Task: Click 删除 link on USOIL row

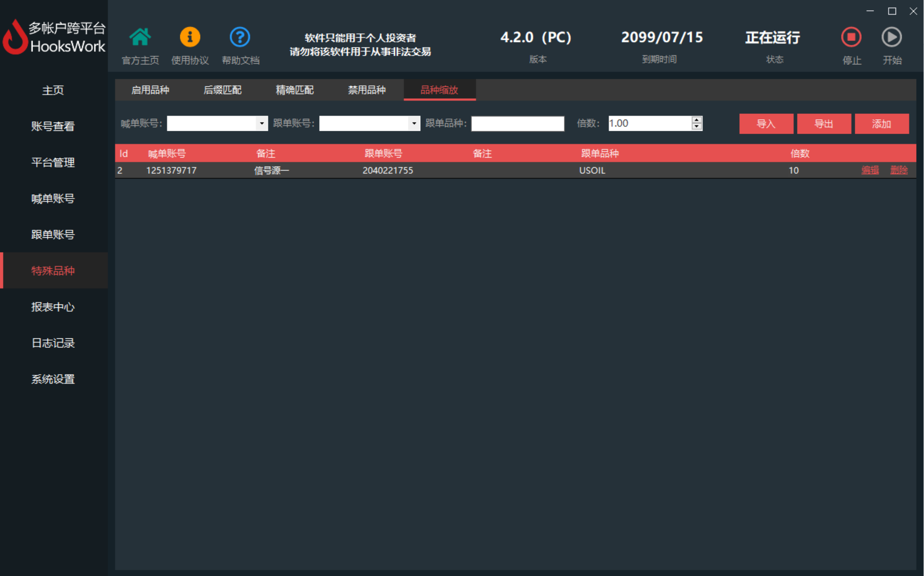Action: pyautogui.click(x=899, y=170)
